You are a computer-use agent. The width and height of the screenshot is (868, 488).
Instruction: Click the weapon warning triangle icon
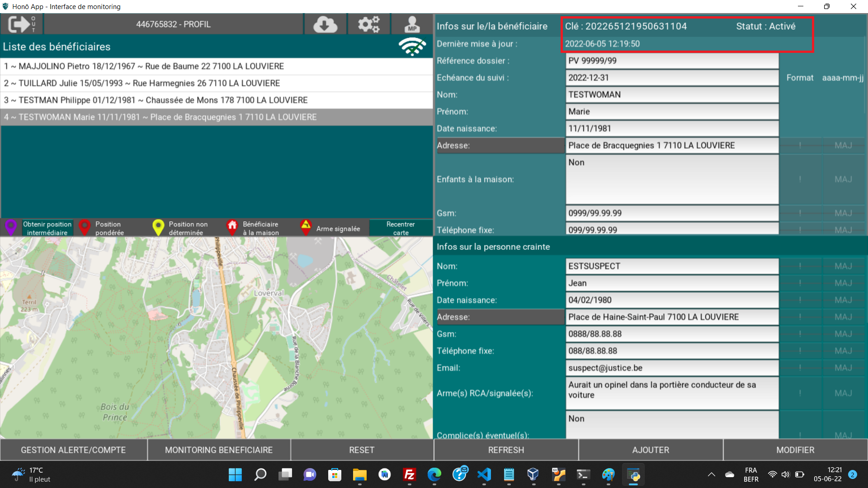pyautogui.click(x=306, y=226)
